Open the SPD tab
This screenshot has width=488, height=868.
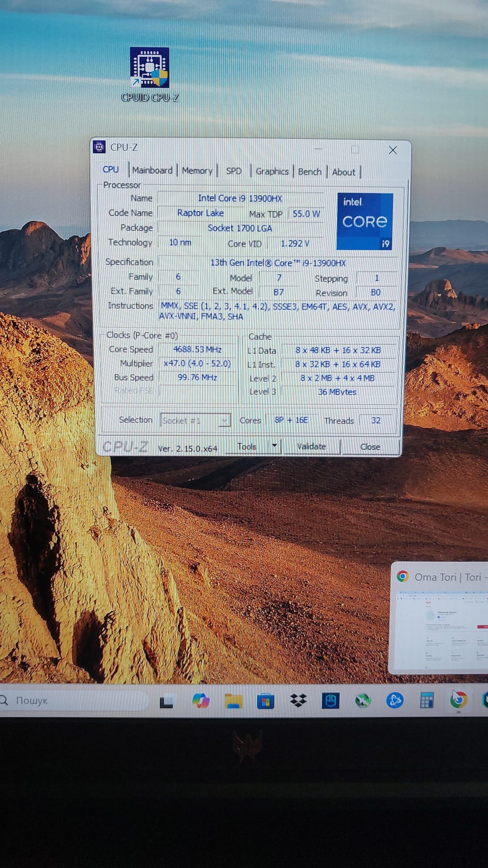click(234, 171)
